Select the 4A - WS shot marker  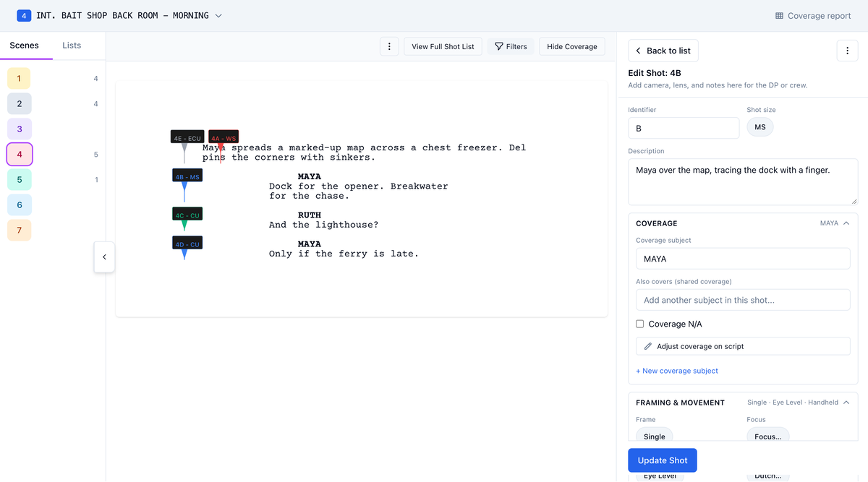pyautogui.click(x=223, y=137)
